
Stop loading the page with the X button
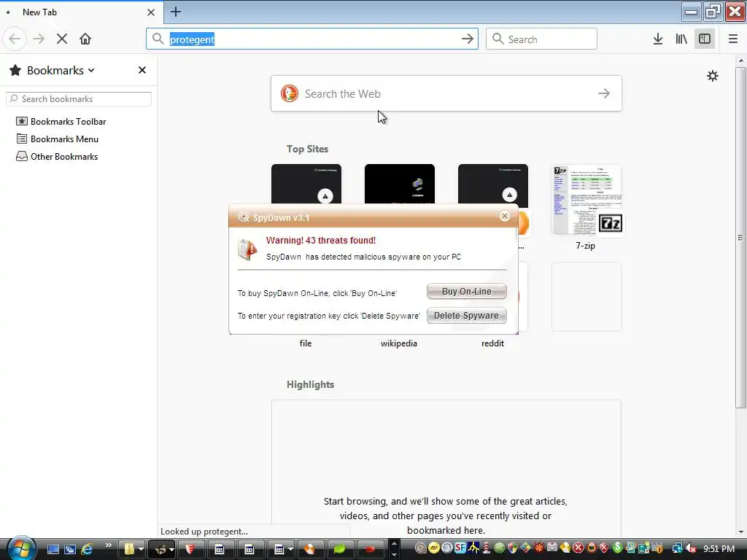click(62, 39)
